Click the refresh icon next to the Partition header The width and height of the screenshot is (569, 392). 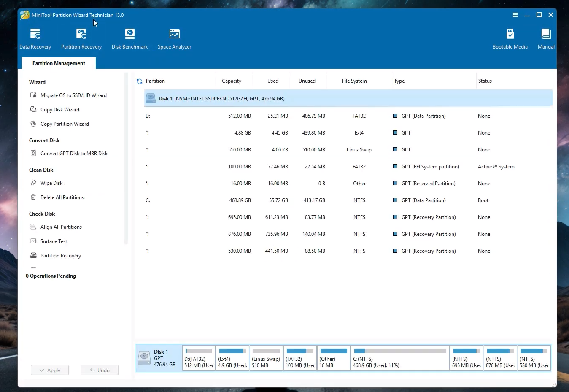[x=140, y=81]
